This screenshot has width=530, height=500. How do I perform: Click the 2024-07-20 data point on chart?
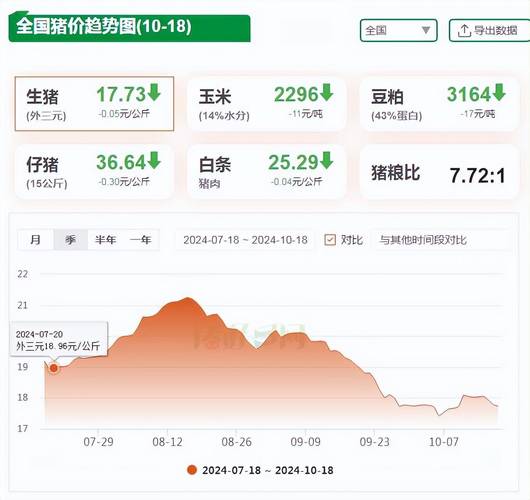[54, 368]
